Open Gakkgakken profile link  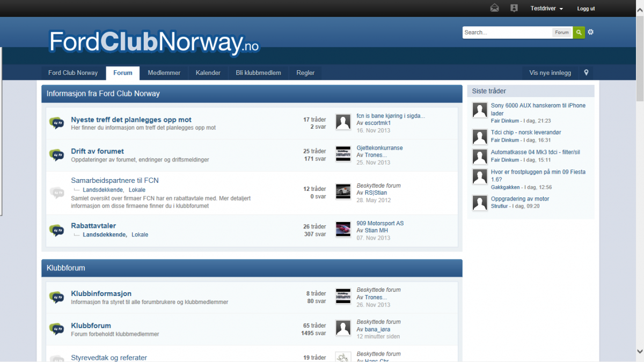pos(505,187)
